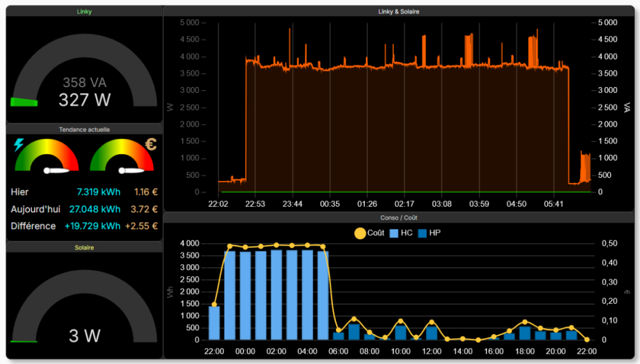Click the blue lightning bolt icon
This screenshot has width=640, height=364.
click(19, 145)
